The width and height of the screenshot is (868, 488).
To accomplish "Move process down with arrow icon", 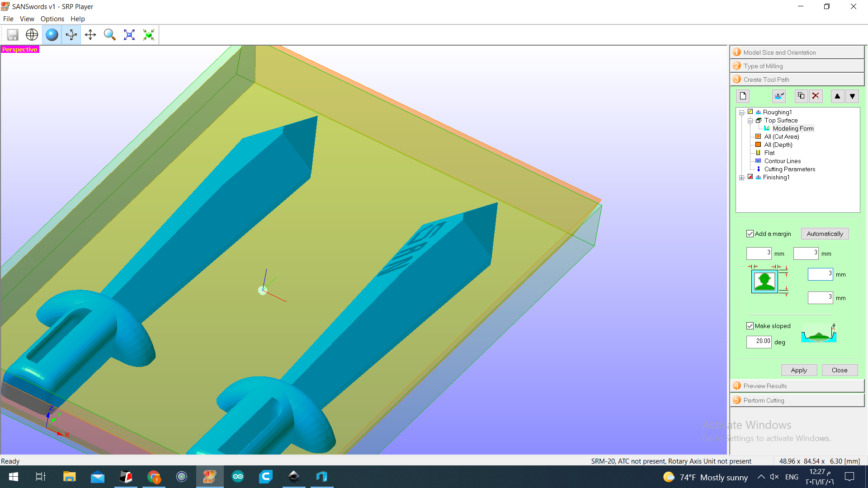I will pyautogui.click(x=852, y=96).
